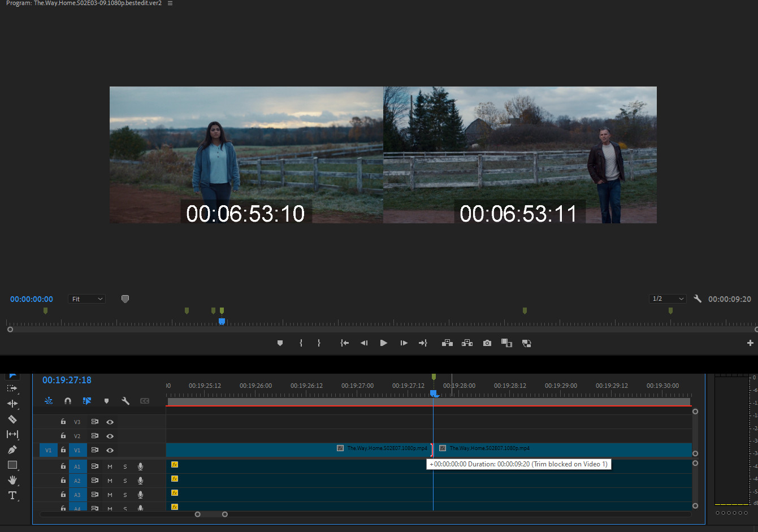Add marker using timeline header marker icon

pos(106,401)
